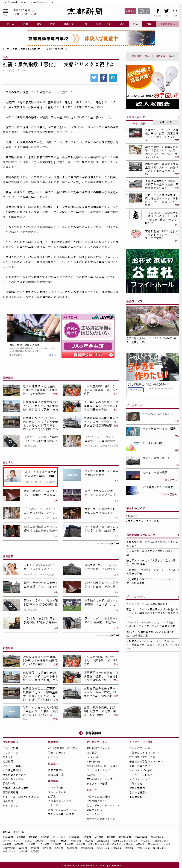Share the article with the blue Twitter button
The width and height of the screenshot is (182, 868).
point(94,78)
